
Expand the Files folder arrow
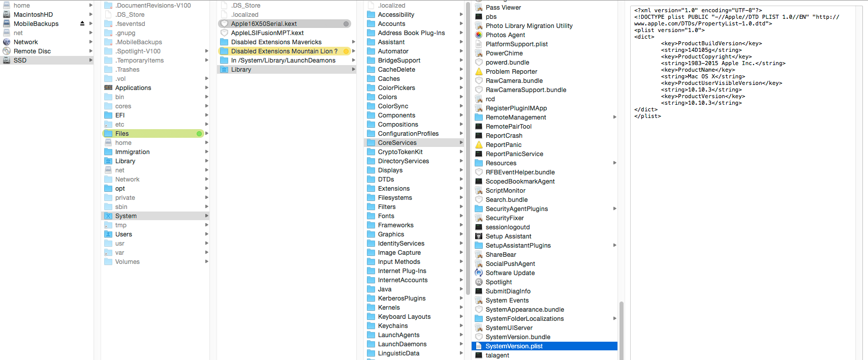point(207,134)
